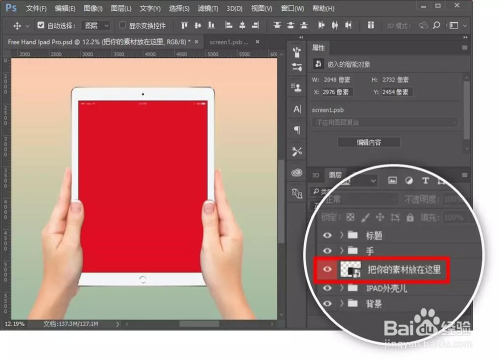Hide the 标题 layer group
500x361 pixels.
coord(327,235)
